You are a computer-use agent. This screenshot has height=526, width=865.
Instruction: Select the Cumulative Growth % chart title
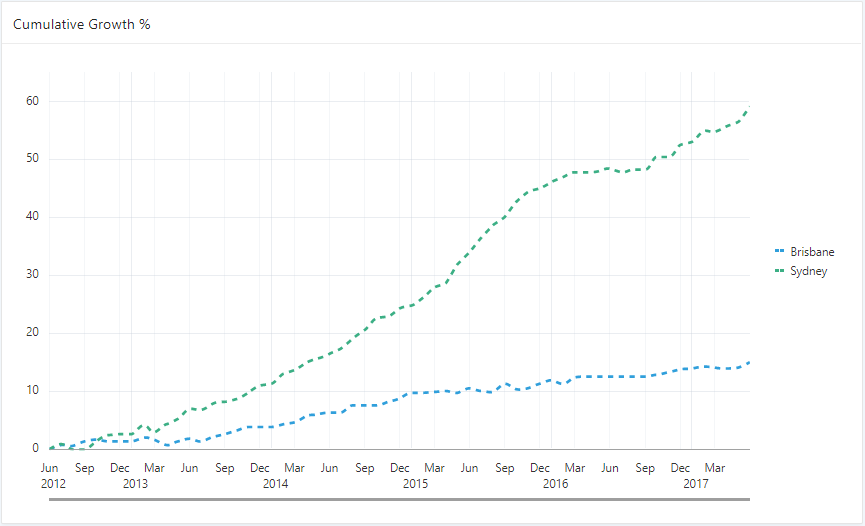pos(82,23)
